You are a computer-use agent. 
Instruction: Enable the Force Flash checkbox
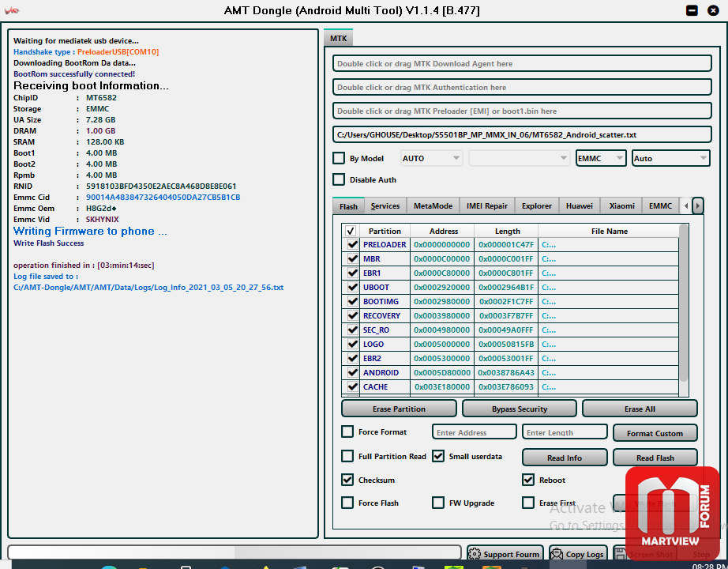(347, 503)
